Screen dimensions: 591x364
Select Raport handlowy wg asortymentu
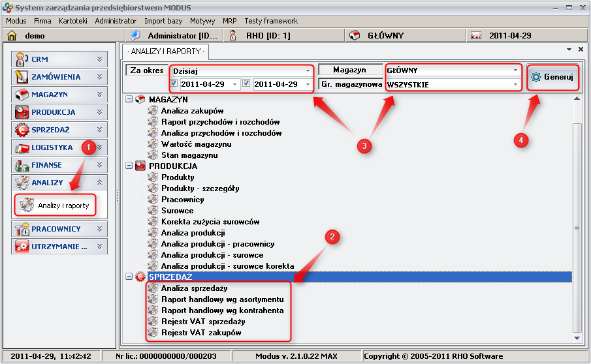[223, 299]
